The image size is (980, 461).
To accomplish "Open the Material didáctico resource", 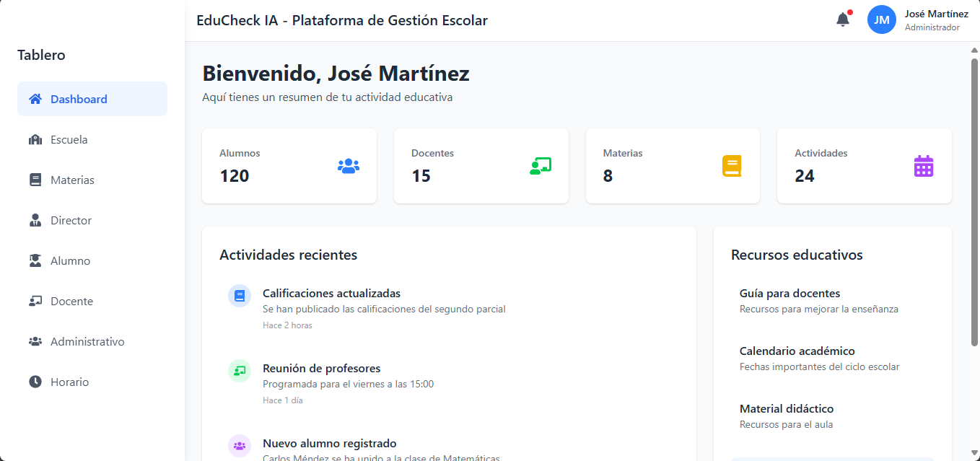I will pyautogui.click(x=833, y=416).
